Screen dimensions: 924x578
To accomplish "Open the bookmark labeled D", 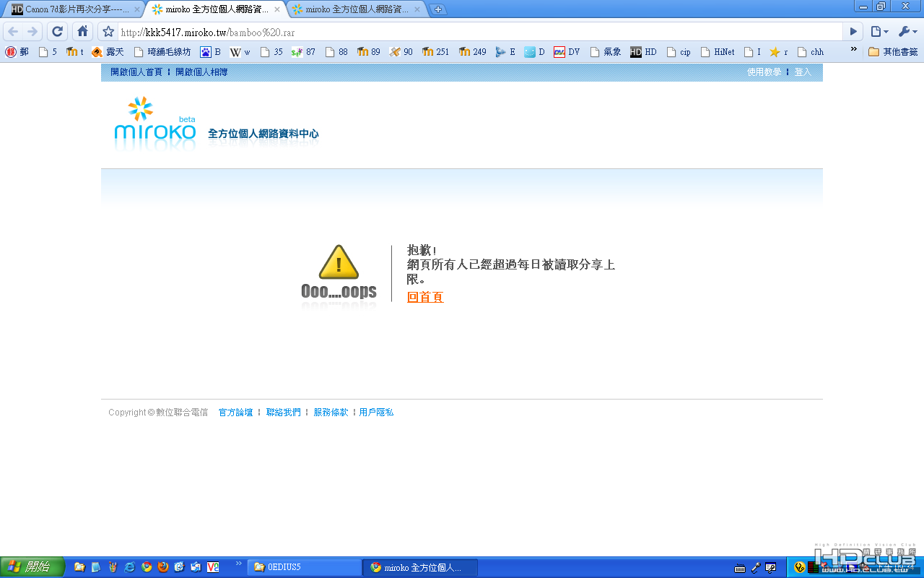I will coord(535,52).
